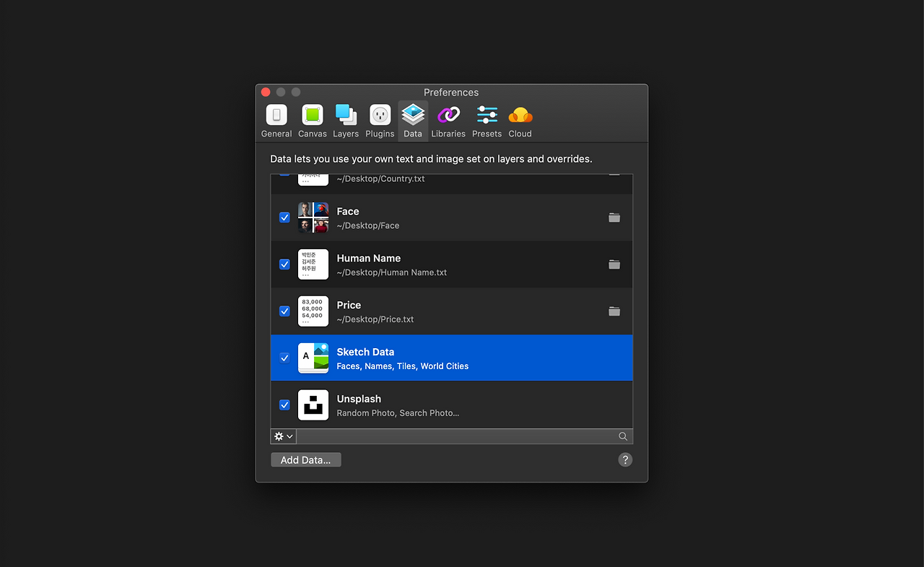Disable the Face data source checkbox

[284, 217]
